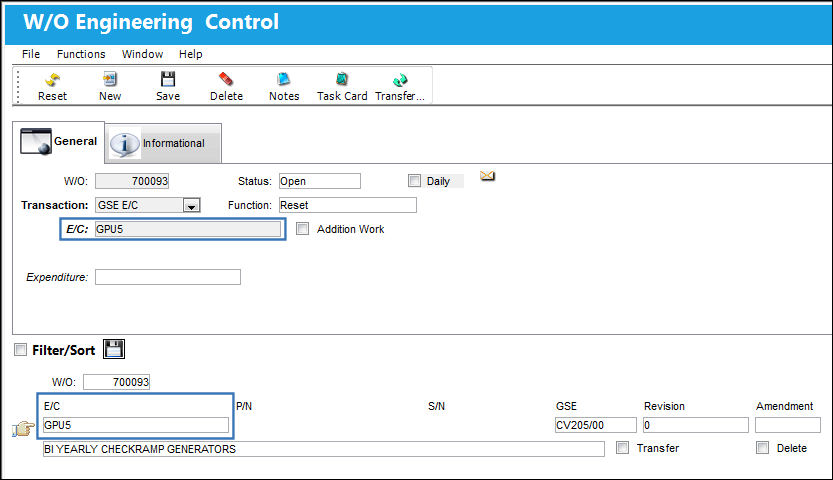Select the row with pointing hand icon
Viewport: 833px width, 480px height.
(23, 428)
